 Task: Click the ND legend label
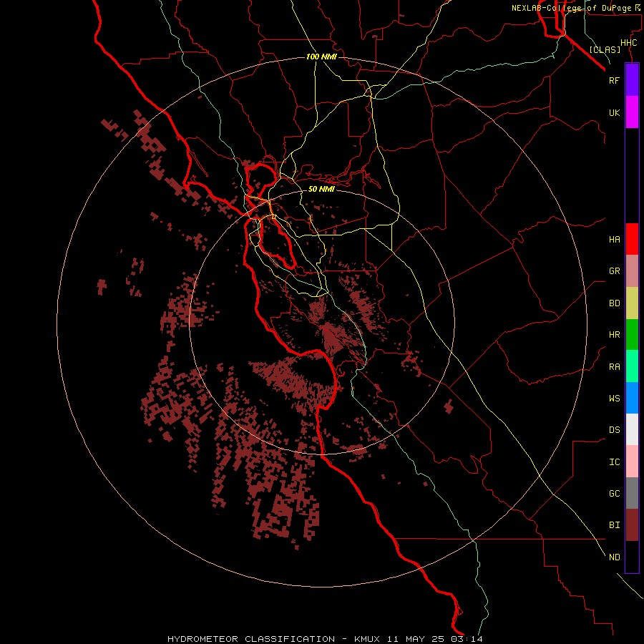[614, 557]
